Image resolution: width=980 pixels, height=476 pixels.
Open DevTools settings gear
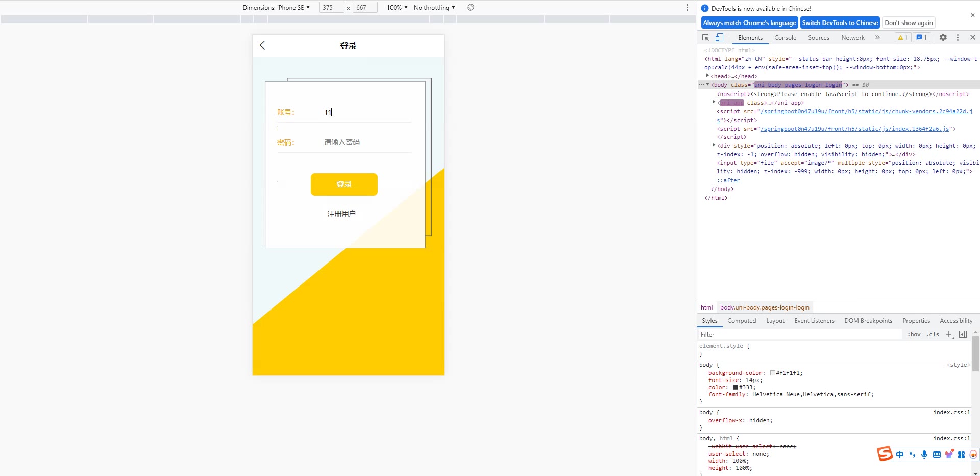tap(943, 38)
